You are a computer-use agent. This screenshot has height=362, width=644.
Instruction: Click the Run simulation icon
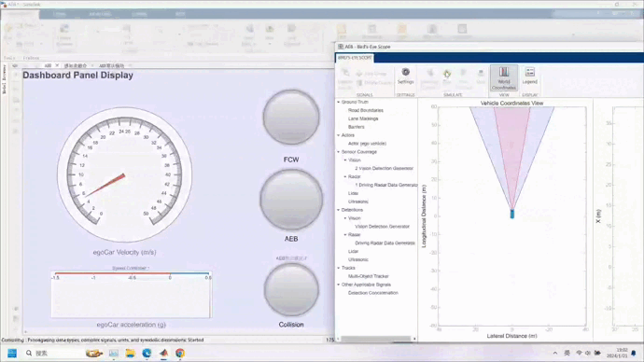[x=446, y=77]
